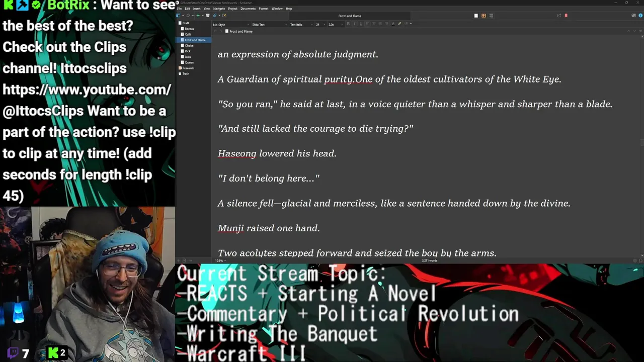Switch to Outliner view mode icon

click(491, 16)
